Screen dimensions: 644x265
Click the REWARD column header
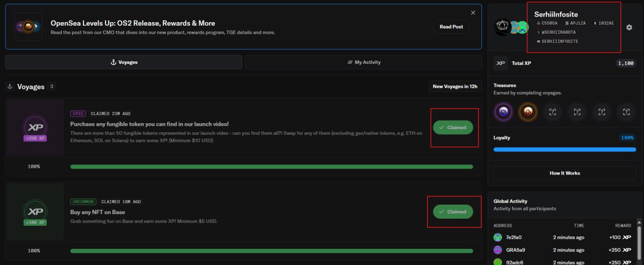[623, 225]
